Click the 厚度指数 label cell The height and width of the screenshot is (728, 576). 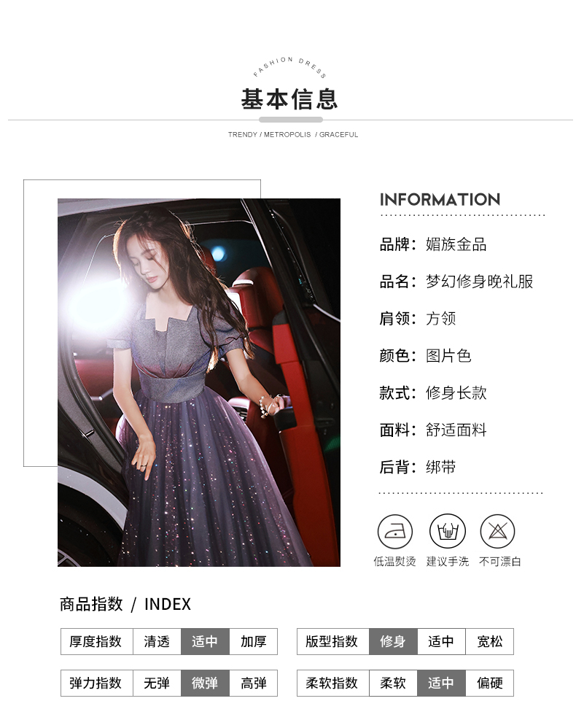point(96,642)
